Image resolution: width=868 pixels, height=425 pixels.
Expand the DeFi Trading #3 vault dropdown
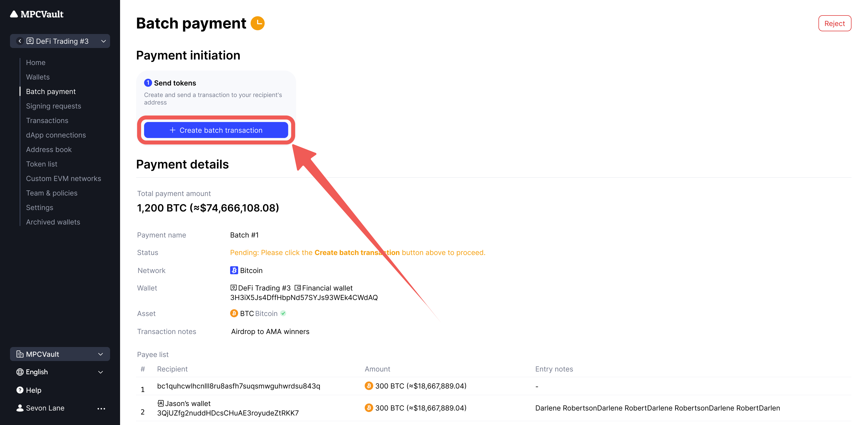click(x=104, y=41)
